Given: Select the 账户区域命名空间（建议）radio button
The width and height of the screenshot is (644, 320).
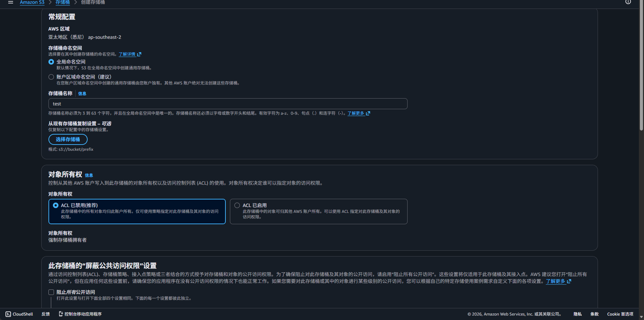Looking at the screenshot, I should click(51, 77).
